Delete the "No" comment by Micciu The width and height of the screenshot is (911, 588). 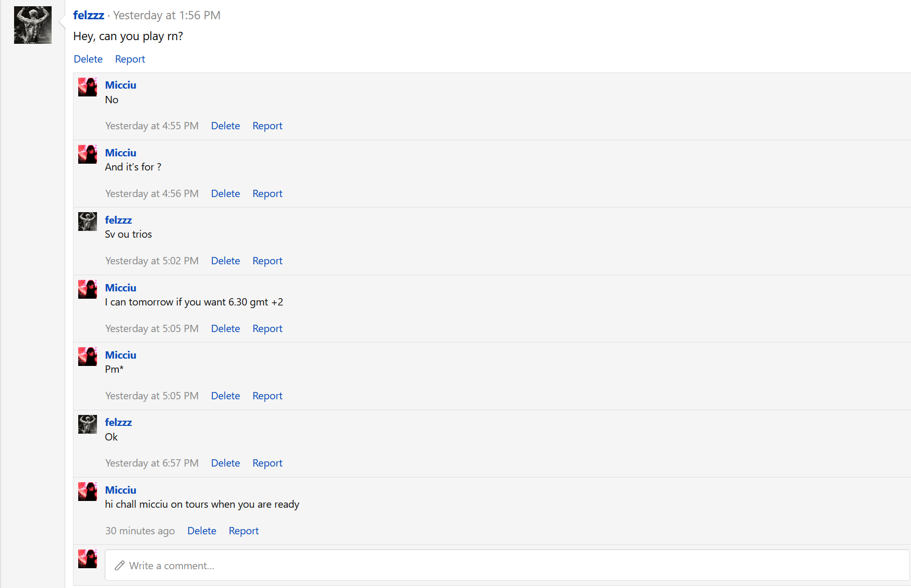pos(225,126)
